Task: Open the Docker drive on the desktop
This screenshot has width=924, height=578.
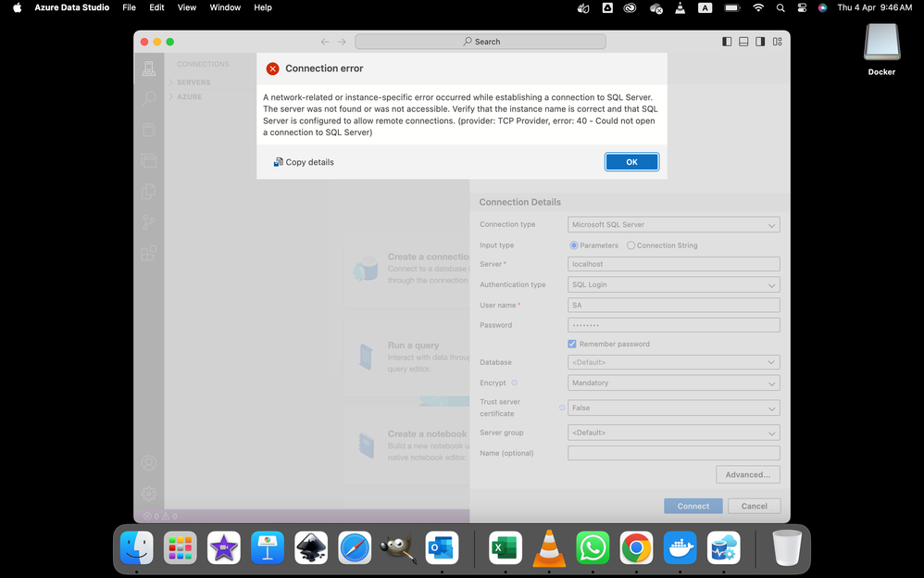Action: click(x=881, y=49)
